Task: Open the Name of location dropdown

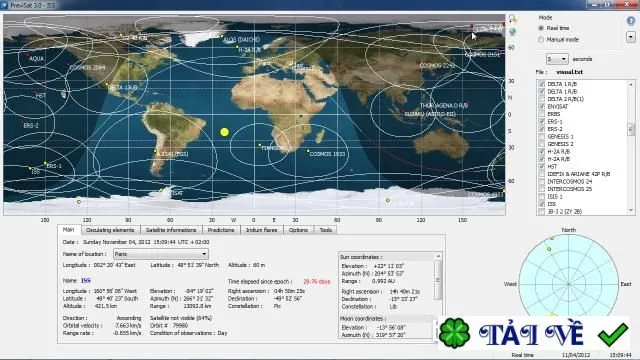Action: (x=161, y=254)
